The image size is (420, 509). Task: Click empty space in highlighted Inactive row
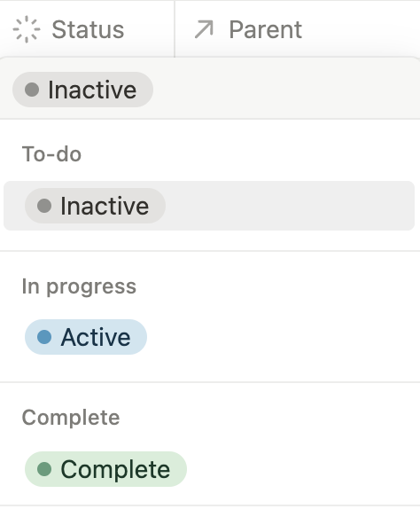(x=289, y=206)
